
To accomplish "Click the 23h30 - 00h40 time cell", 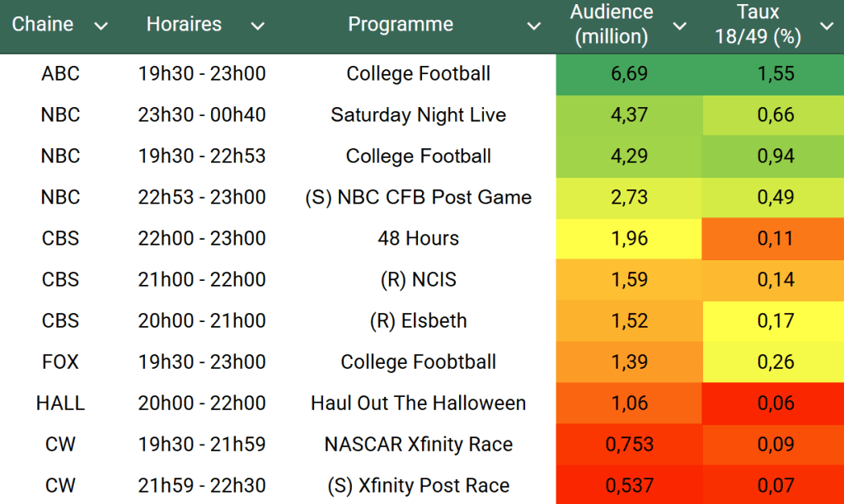I will (202, 115).
